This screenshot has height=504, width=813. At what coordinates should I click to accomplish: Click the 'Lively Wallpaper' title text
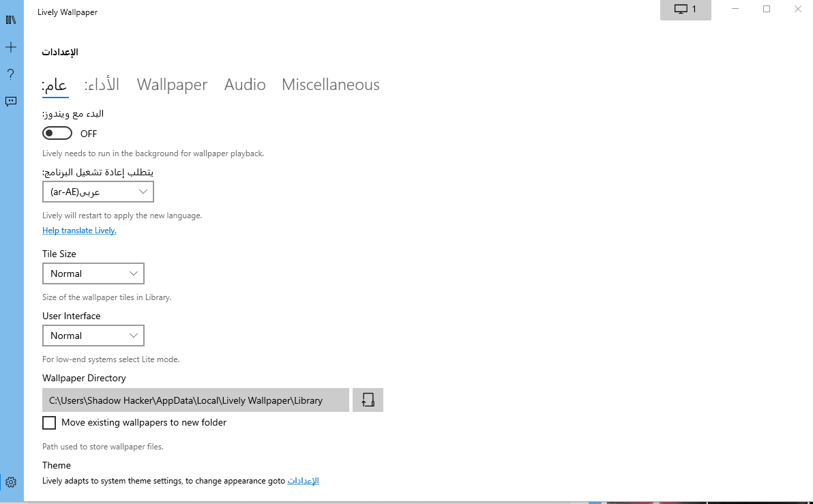(68, 12)
